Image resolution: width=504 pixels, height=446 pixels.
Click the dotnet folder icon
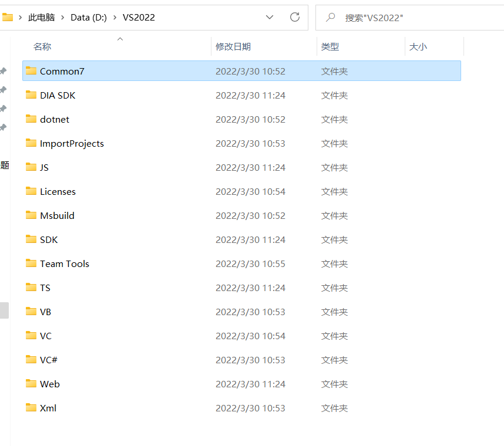click(x=31, y=119)
